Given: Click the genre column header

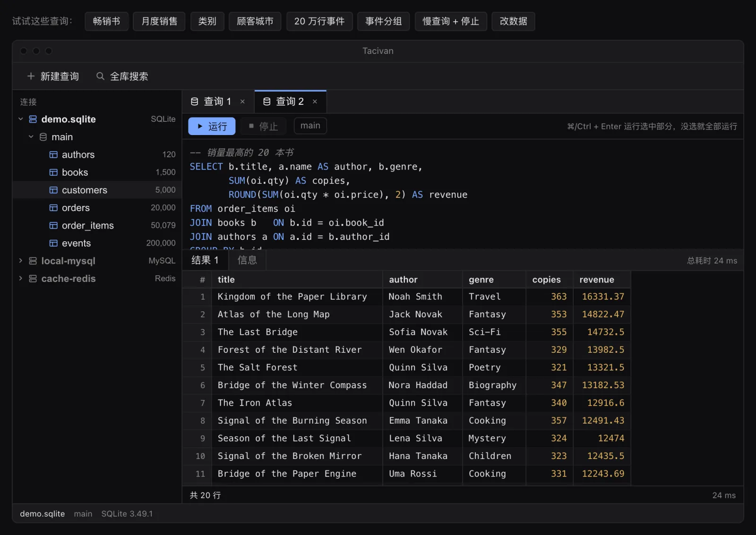Looking at the screenshot, I should click(x=494, y=280).
